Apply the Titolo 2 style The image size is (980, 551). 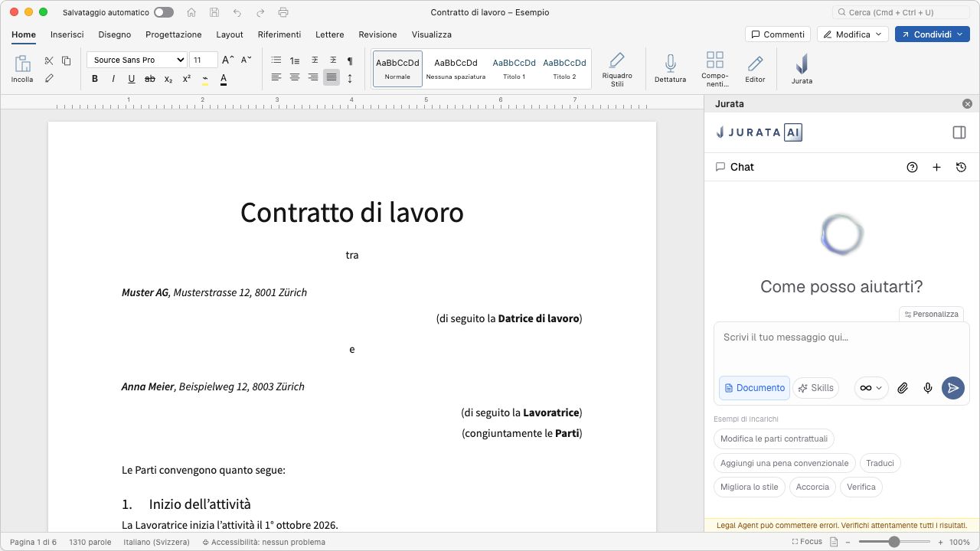click(564, 69)
